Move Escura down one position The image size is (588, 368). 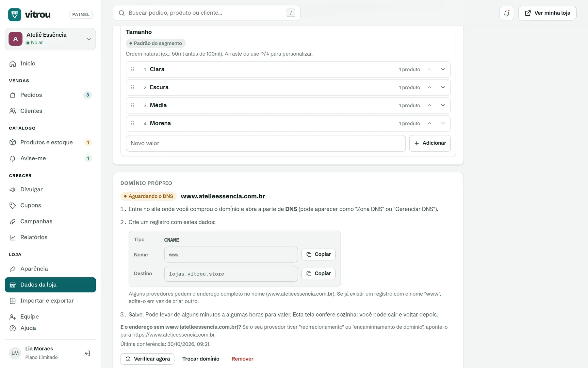(443, 87)
